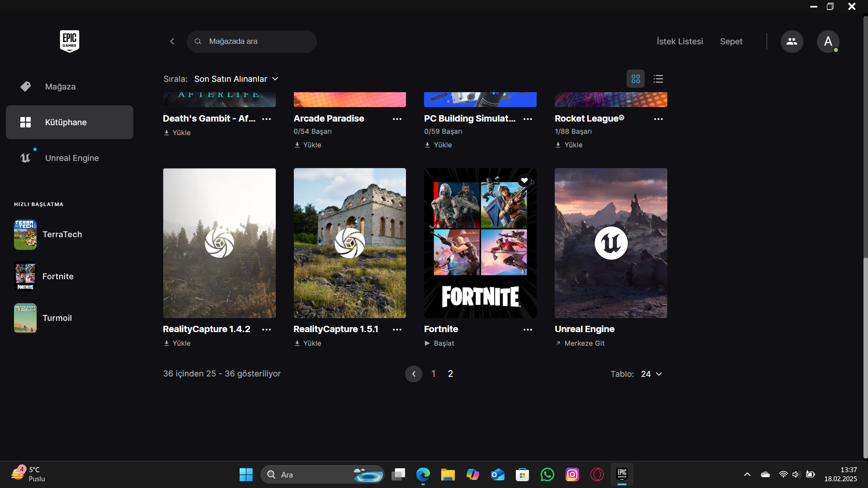The width and height of the screenshot is (868, 488).
Task: Go to page 1 of library
Action: (433, 374)
